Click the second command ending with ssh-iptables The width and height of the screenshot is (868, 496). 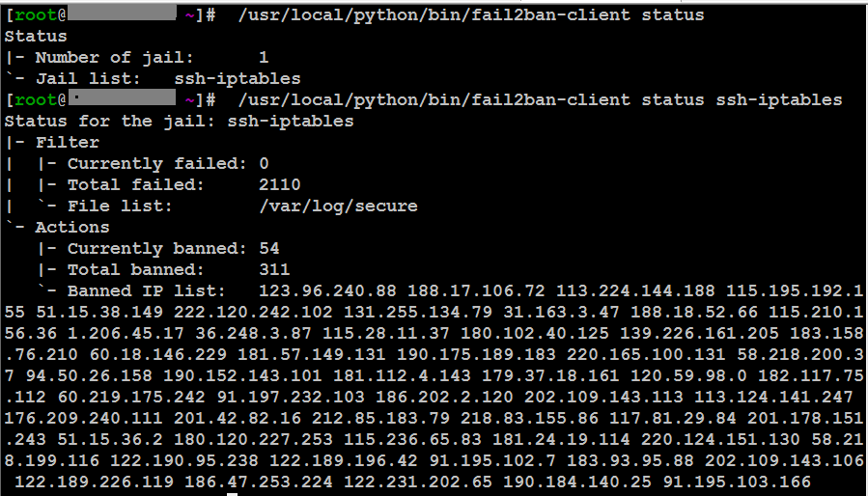pos(540,99)
